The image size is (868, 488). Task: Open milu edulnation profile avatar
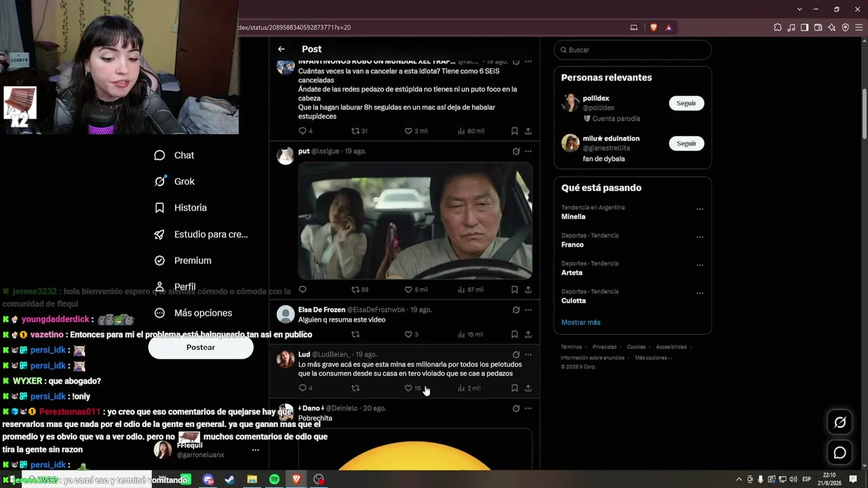(570, 143)
